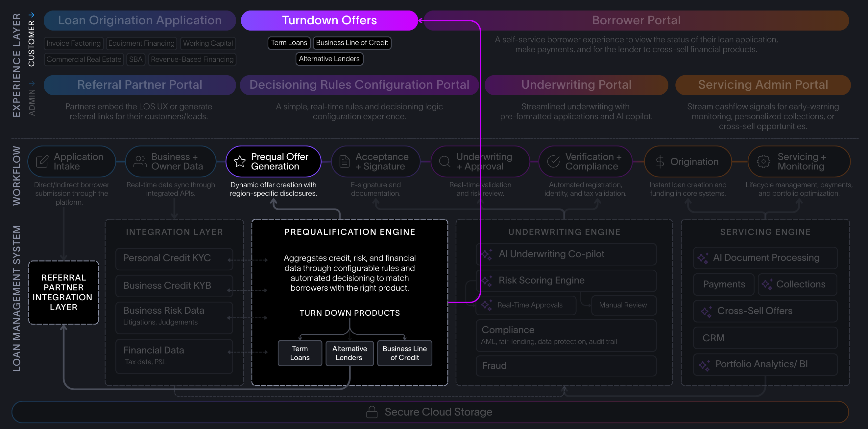
Task: Select the Origination dollar icon
Action: pos(660,161)
